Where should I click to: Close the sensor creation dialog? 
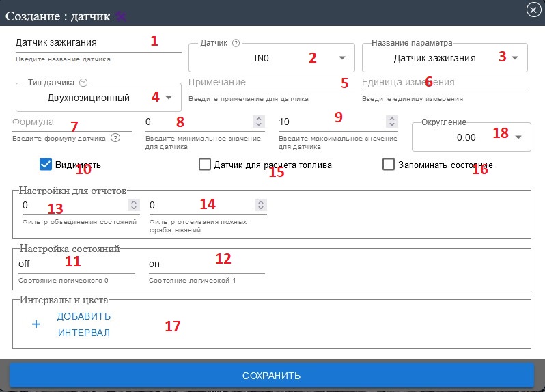click(x=534, y=10)
